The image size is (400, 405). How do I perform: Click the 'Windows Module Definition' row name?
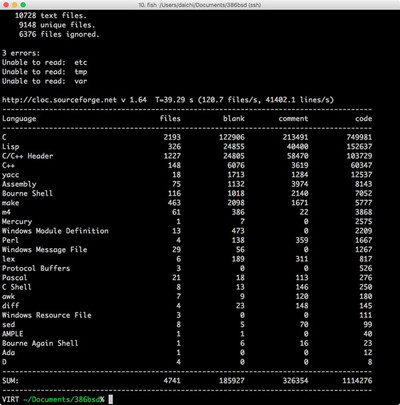pos(55,231)
